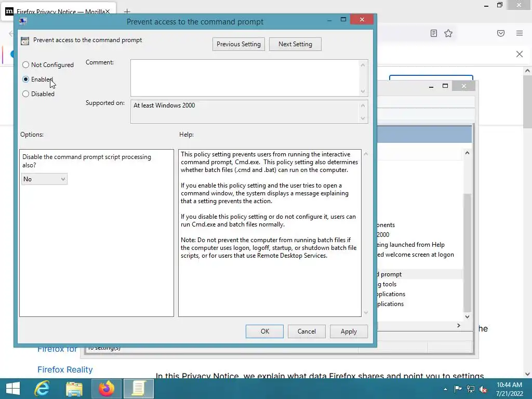Viewport: 532px width, 399px height.
Task: Open the Firefox hamburger menu
Action: click(520, 33)
